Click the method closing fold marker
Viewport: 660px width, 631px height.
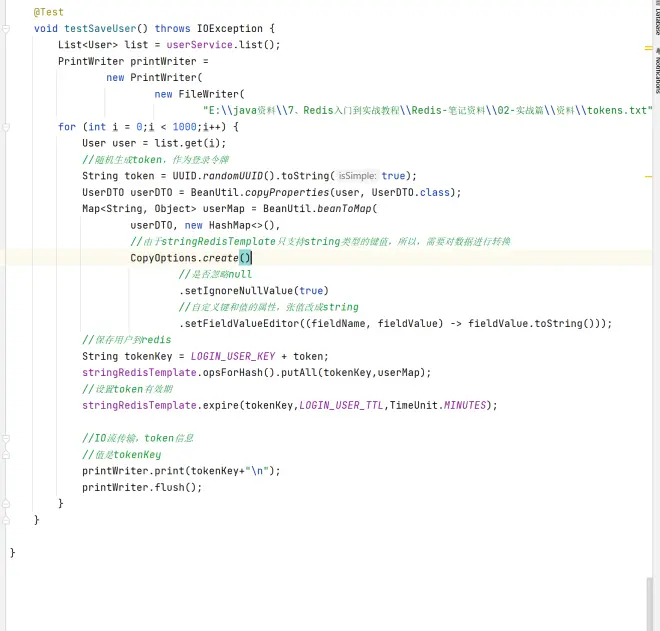click(6, 520)
